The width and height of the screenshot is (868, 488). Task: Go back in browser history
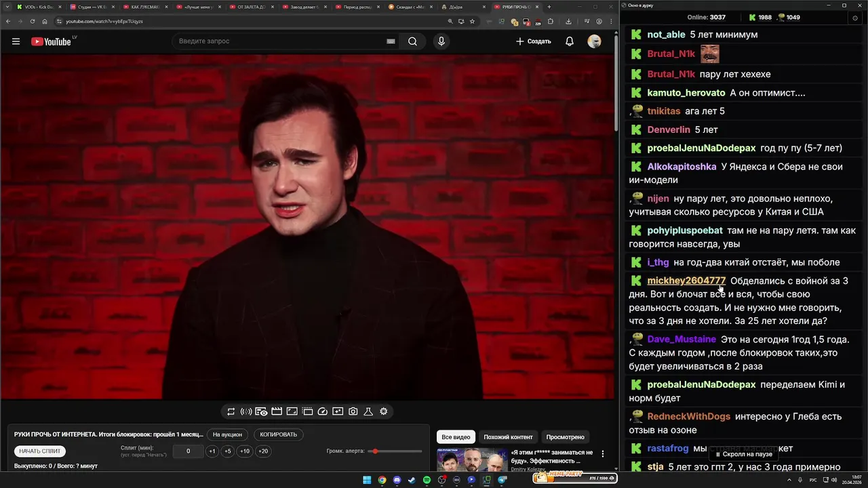(7, 21)
